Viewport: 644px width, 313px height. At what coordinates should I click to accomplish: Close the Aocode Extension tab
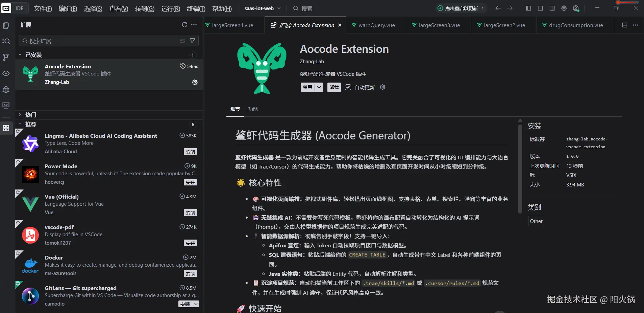pos(340,25)
